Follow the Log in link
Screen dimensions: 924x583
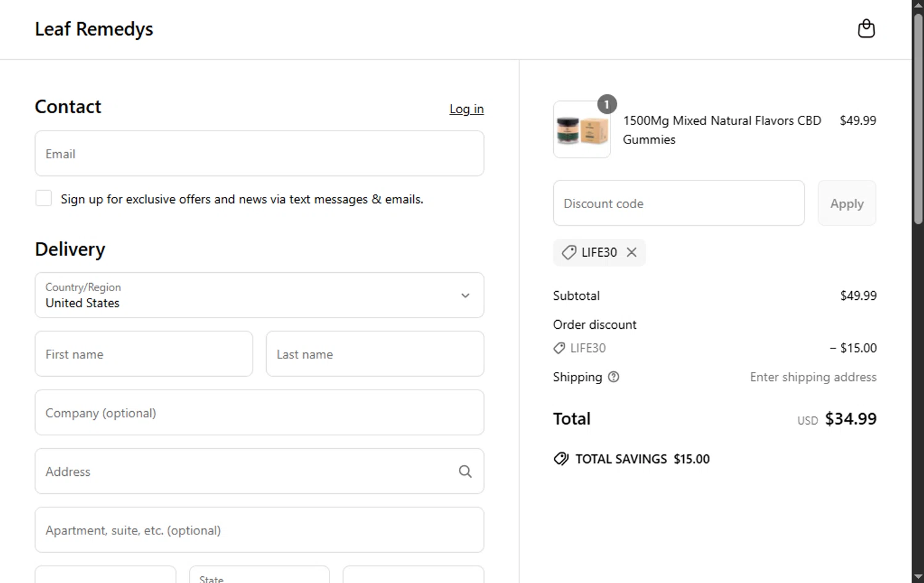click(x=466, y=109)
